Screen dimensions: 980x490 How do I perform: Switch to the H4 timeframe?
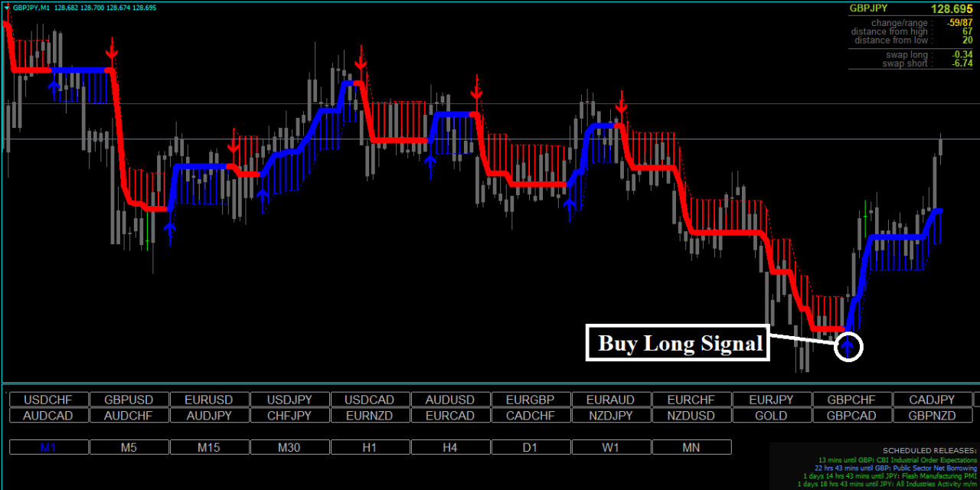(x=451, y=447)
